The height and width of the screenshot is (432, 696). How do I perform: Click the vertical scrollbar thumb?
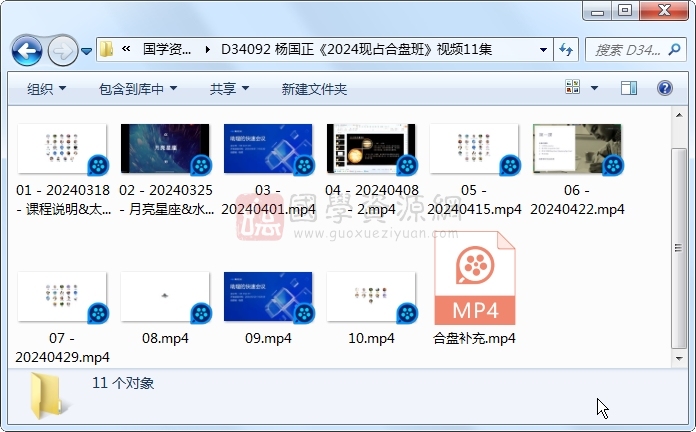(679, 248)
